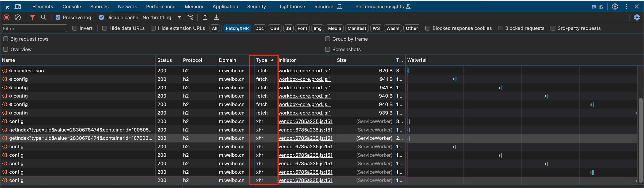The image size is (644, 188).
Task: Check 3rd-party requests
Action: 553,28
